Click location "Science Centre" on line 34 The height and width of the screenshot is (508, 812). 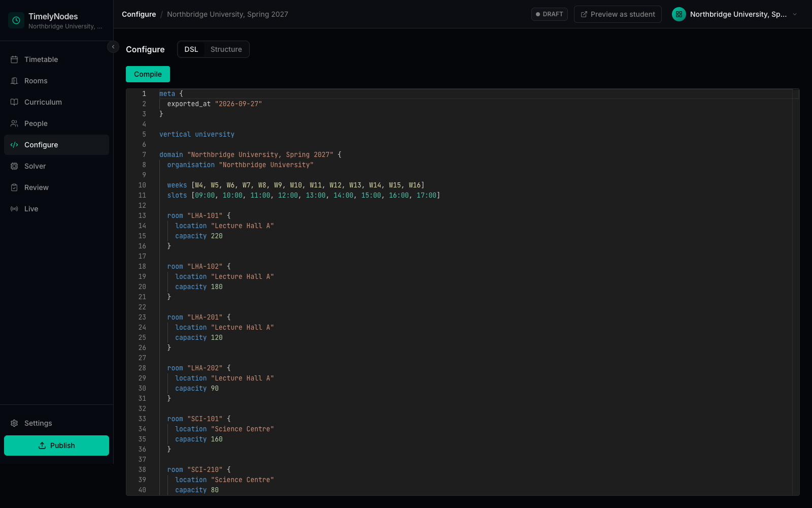pyautogui.click(x=224, y=429)
